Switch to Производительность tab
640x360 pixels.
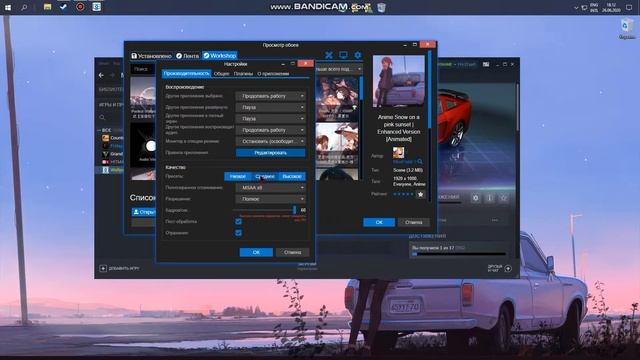pos(187,73)
